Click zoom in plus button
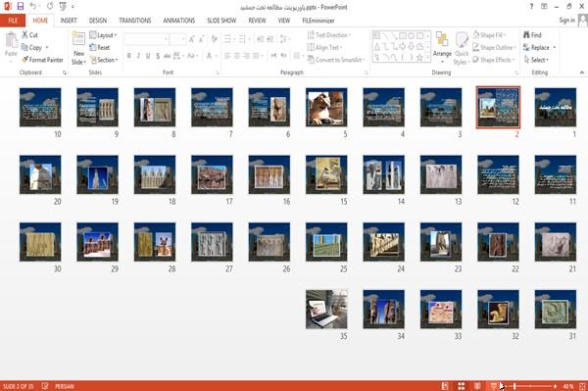The width and height of the screenshot is (588, 391). [555, 386]
